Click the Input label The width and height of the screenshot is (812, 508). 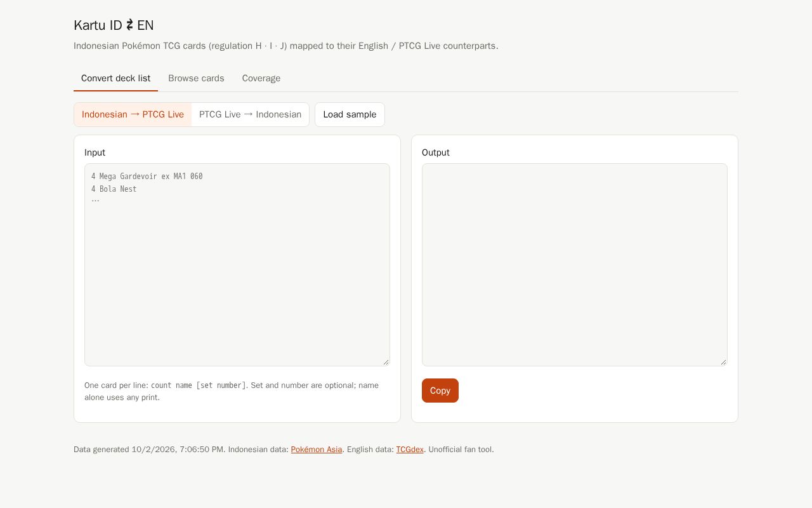pyautogui.click(x=95, y=152)
